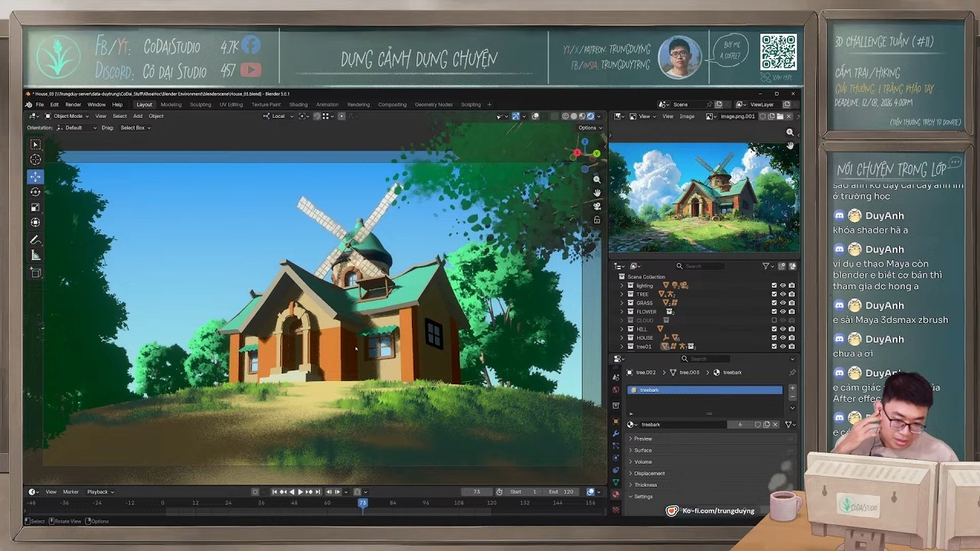Viewport: 980px width, 551px height.
Task: Toggle snapping magnet in the header
Action: point(316,116)
